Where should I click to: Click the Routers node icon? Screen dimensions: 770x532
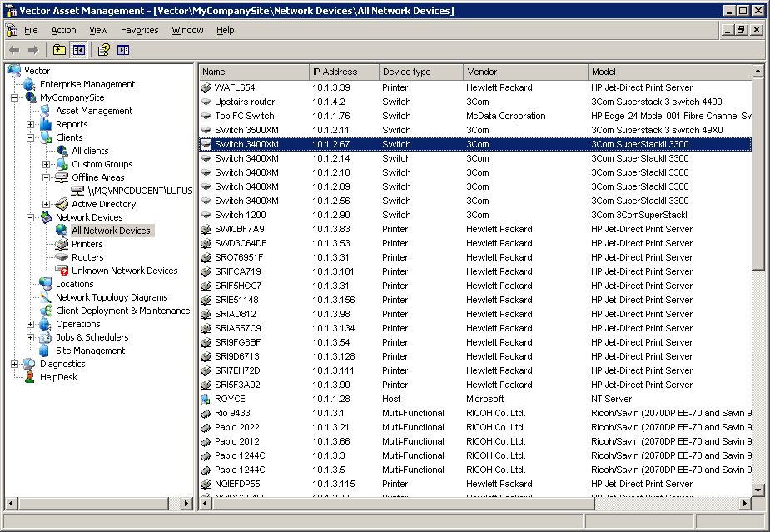pos(62,257)
